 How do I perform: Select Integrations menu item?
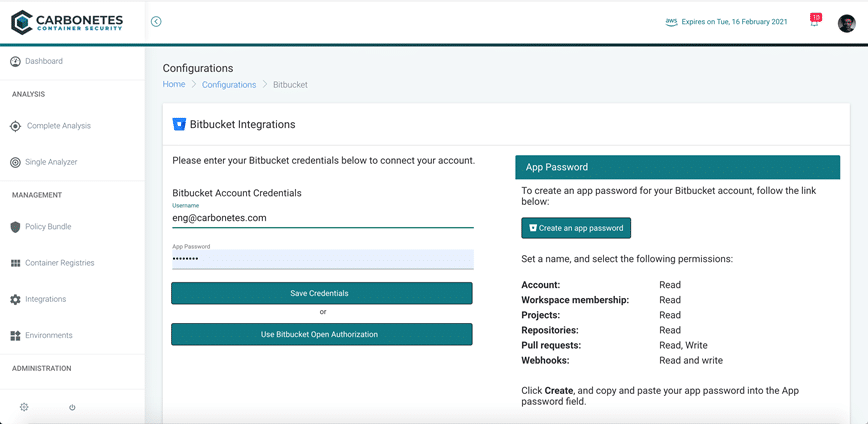tap(46, 299)
